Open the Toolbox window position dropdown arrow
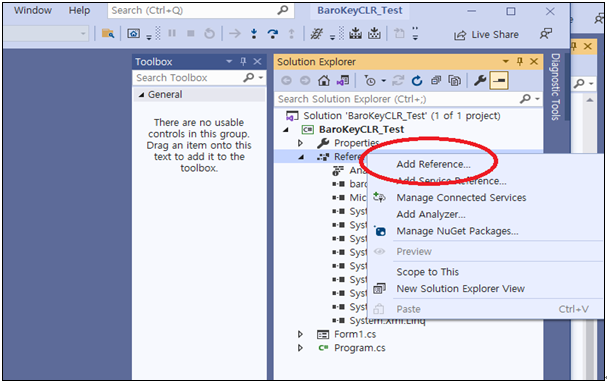Screen dimensions: 607x383 click(229, 62)
